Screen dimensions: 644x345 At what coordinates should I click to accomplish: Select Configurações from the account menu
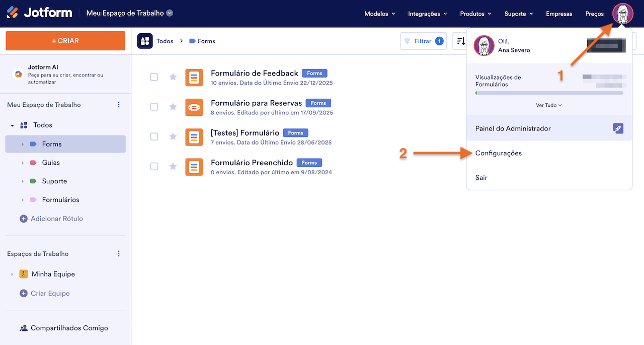(499, 153)
